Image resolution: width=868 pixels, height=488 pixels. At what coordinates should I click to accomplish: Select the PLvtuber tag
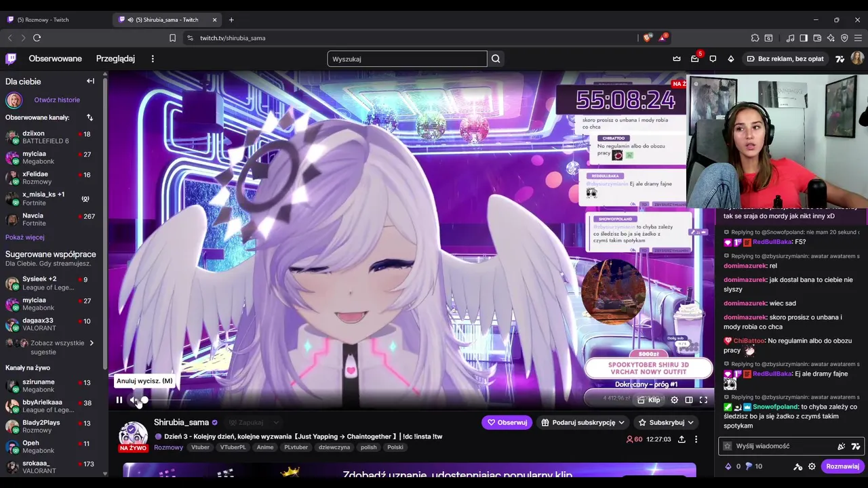coord(296,447)
